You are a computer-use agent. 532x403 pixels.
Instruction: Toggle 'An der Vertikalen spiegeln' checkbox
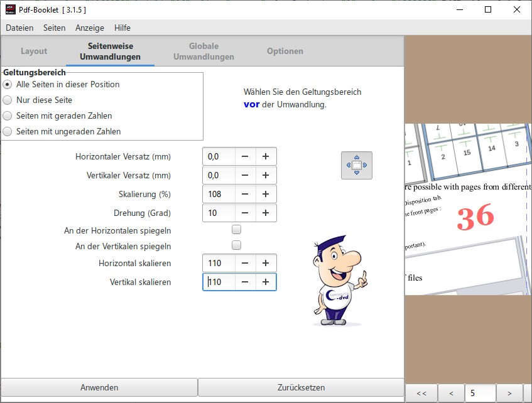pyautogui.click(x=237, y=245)
